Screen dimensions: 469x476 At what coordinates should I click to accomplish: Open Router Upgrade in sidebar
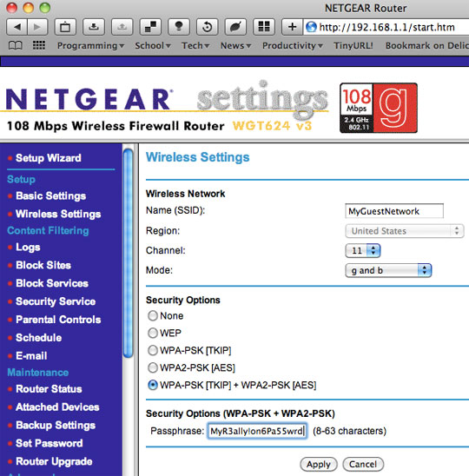(x=54, y=461)
